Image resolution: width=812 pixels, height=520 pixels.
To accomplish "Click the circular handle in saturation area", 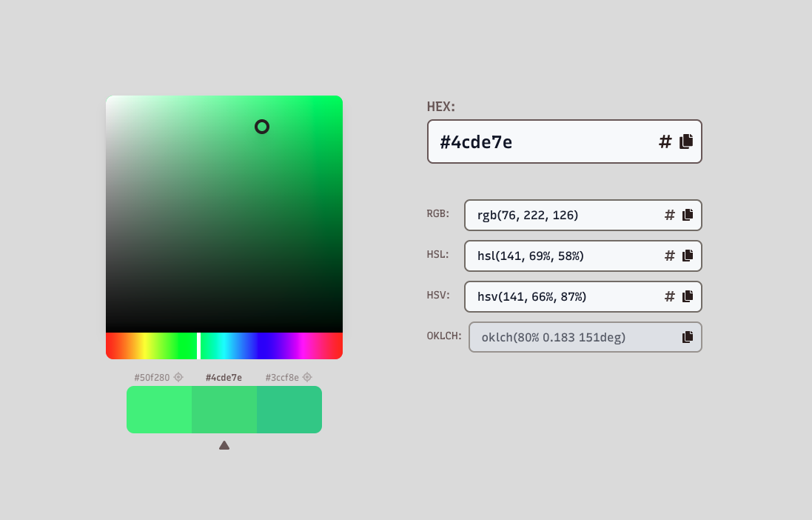I will pos(262,127).
